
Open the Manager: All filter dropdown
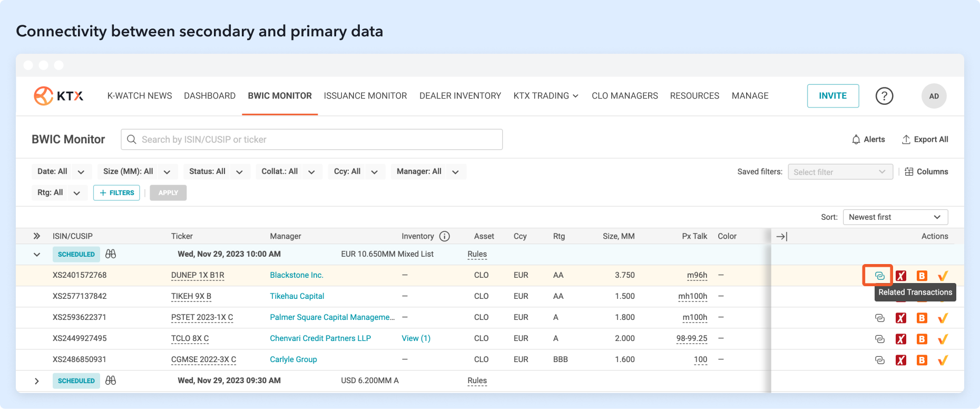point(428,172)
